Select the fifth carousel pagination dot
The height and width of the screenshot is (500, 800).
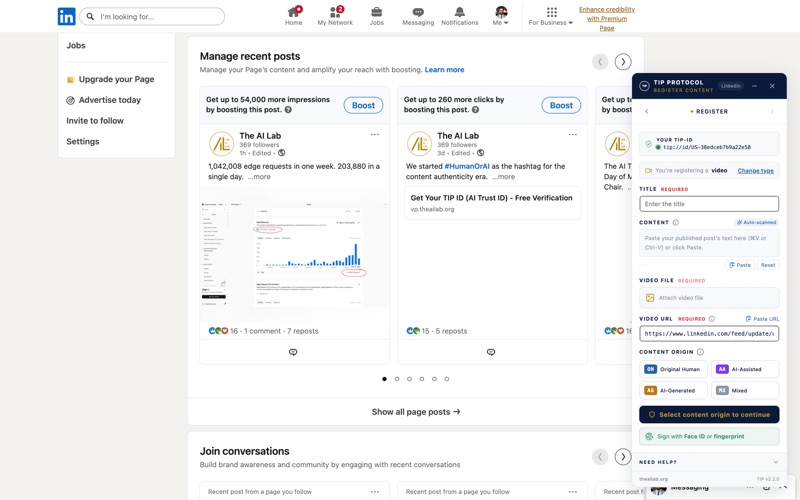(434, 379)
